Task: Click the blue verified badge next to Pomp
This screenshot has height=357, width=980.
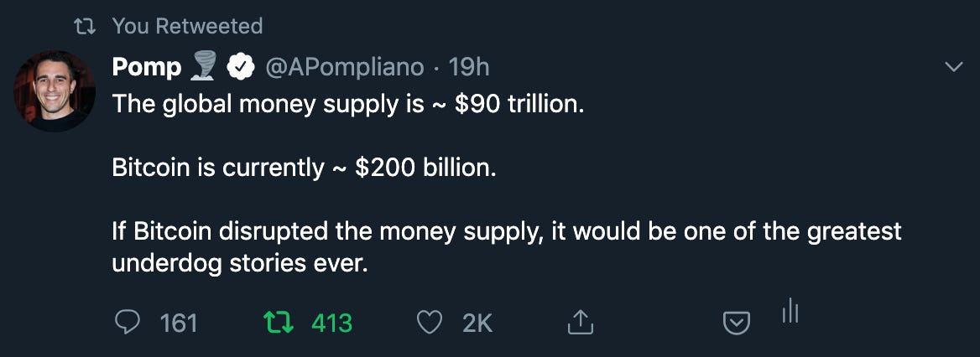Action: point(242,67)
